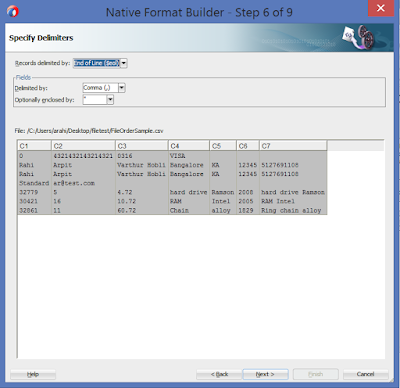Click the 0316 cell in column C3
The height and width of the screenshot is (388, 400).
point(142,156)
